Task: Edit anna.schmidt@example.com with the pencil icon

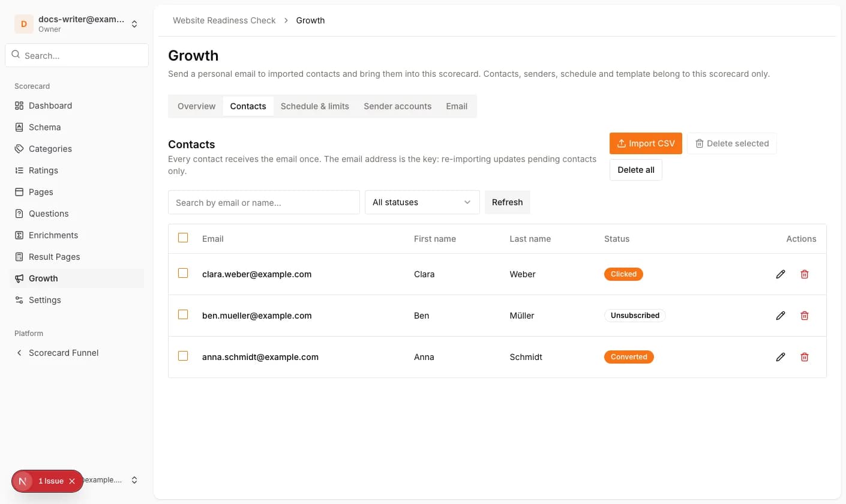Action: [781, 357]
